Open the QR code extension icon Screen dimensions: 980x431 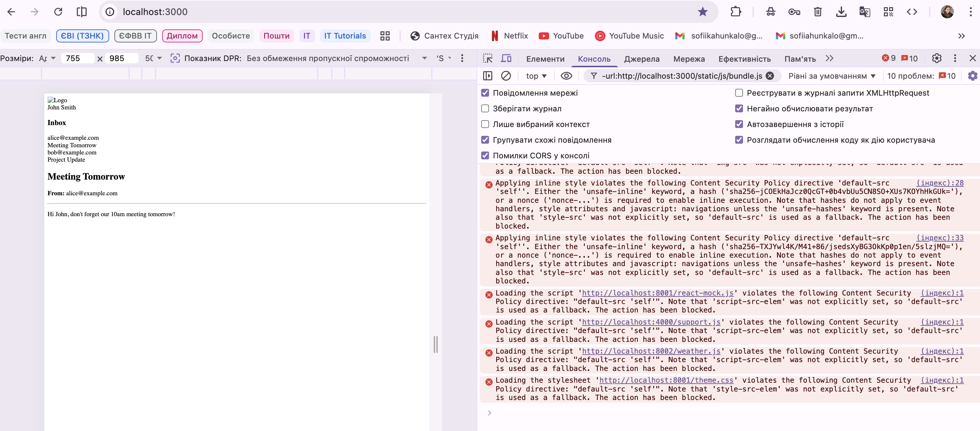pos(888,12)
